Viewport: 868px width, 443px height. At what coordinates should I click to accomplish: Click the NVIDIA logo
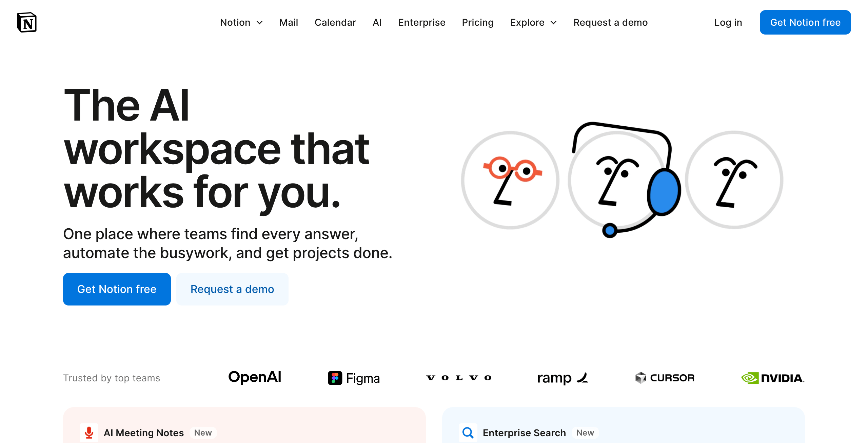(x=772, y=378)
